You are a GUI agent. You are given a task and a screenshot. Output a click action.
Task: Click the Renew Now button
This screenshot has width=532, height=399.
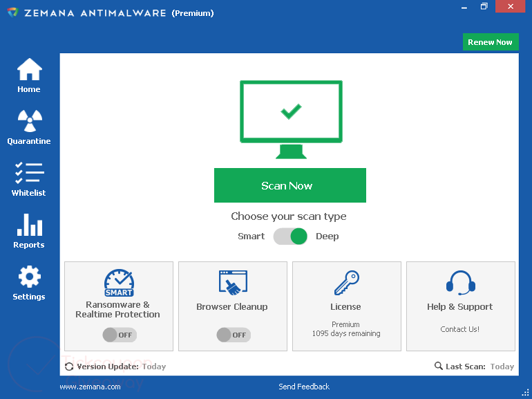(491, 41)
